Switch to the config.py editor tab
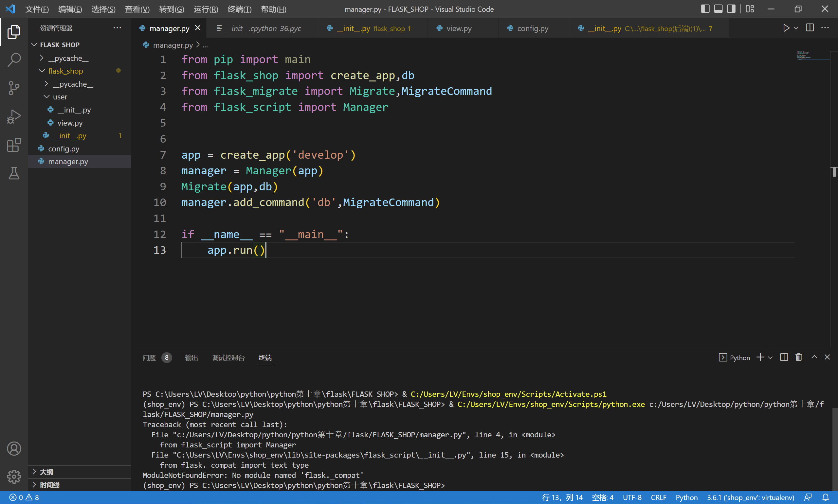 point(533,28)
